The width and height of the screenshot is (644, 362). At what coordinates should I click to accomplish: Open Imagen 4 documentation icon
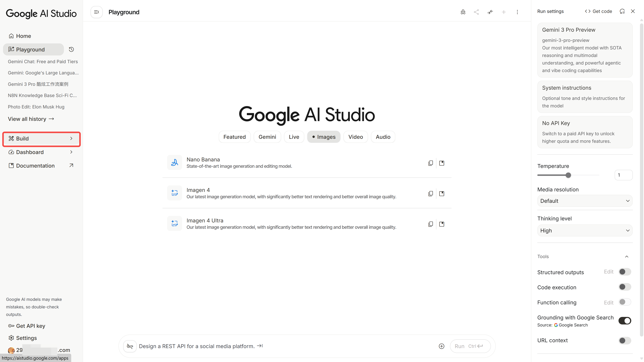pyautogui.click(x=442, y=194)
